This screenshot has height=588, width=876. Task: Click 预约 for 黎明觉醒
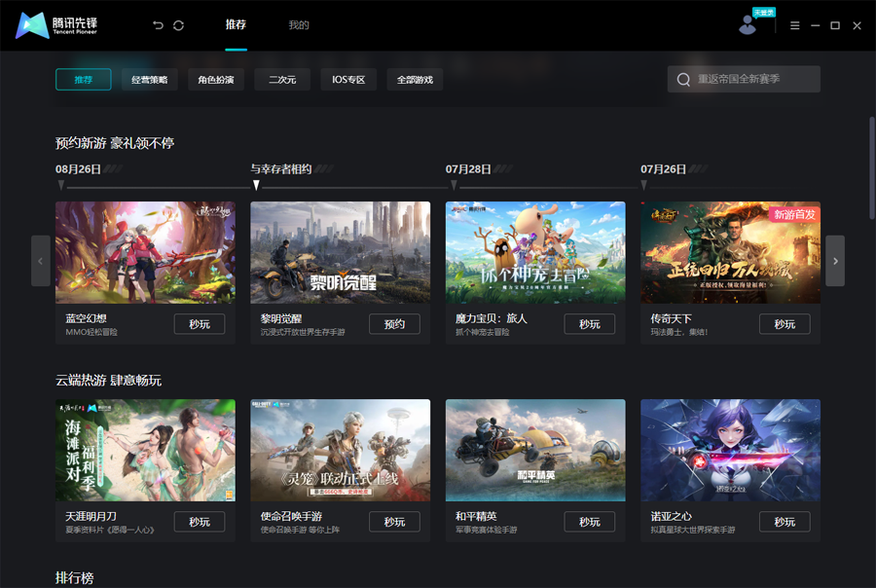(x=394, y=324)
